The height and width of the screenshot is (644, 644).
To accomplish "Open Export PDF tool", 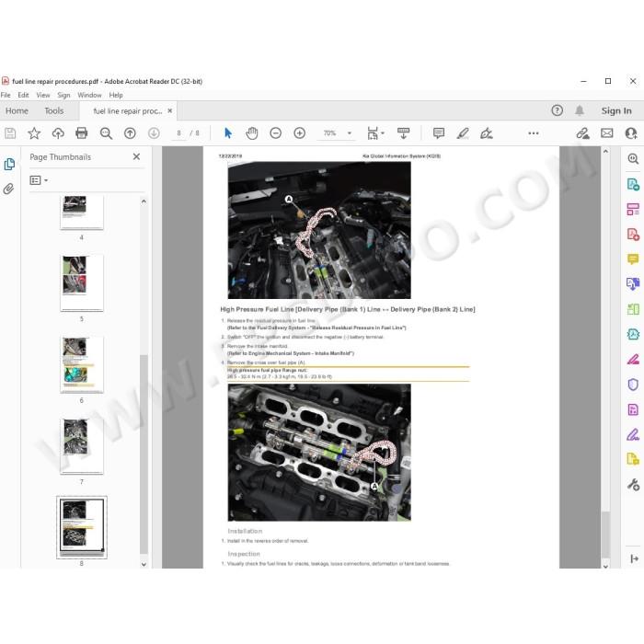I will [x=633, y=184].
